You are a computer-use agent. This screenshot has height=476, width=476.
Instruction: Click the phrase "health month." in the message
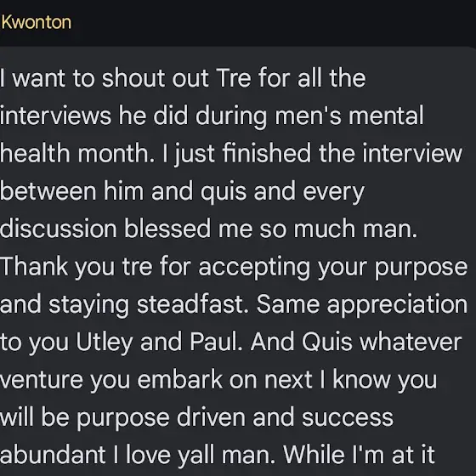[77, 153]
